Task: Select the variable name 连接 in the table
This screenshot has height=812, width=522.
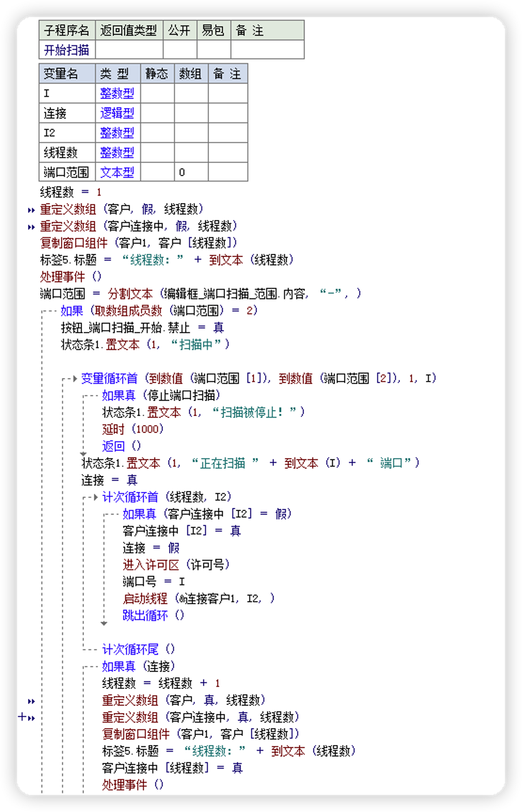Action: point(55,113)
